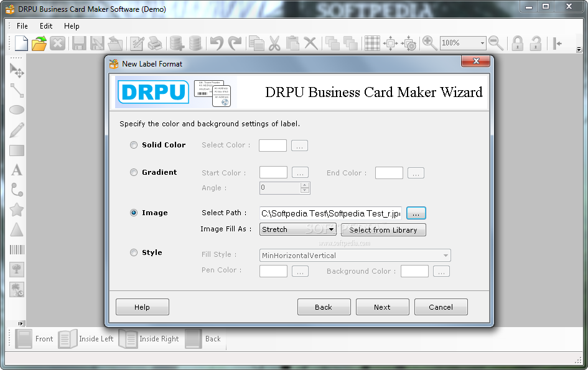Click the New document toolbar icon
This screenshot has height=370, width=588.
[21, 43]
